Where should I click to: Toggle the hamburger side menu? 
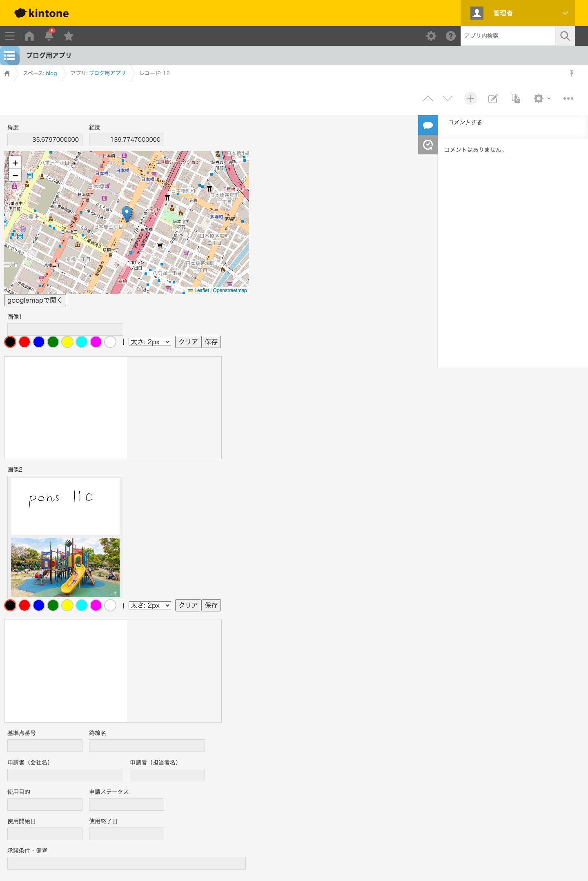10,36
